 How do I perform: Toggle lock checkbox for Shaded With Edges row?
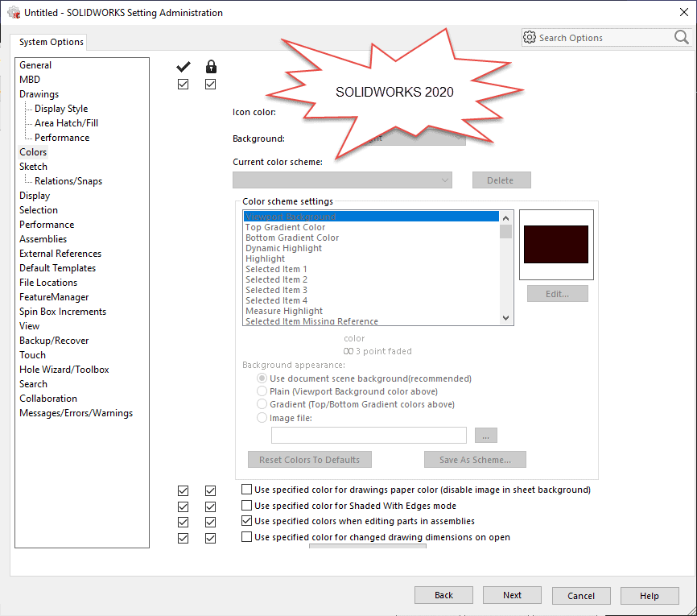coord(211,506)
